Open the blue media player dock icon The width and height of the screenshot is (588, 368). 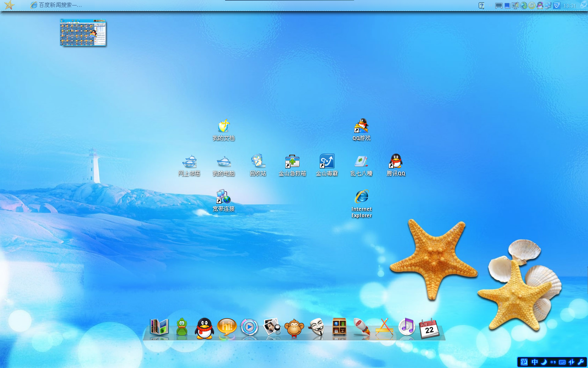coord(249,327)
